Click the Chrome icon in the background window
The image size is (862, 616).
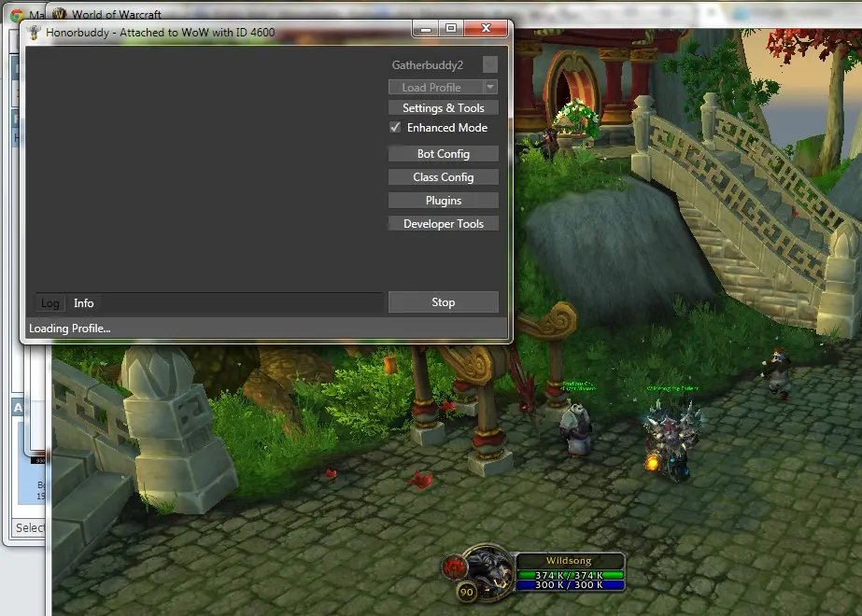point(17,15)
